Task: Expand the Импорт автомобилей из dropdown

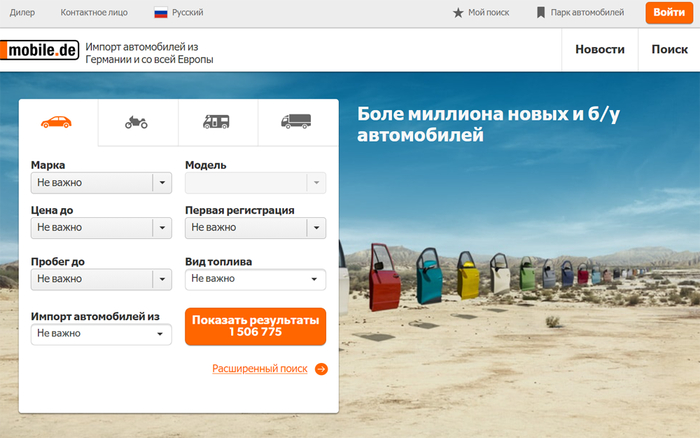Action: coord(101,333)
